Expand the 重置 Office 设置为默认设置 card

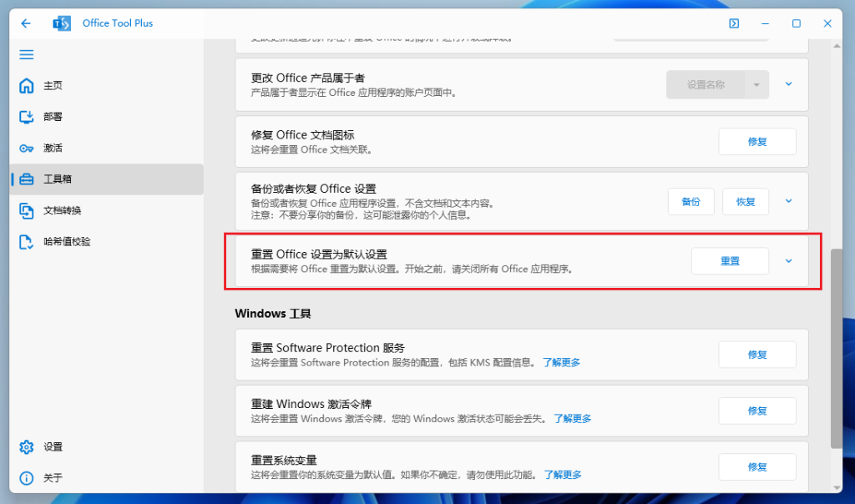pos(788,261)
